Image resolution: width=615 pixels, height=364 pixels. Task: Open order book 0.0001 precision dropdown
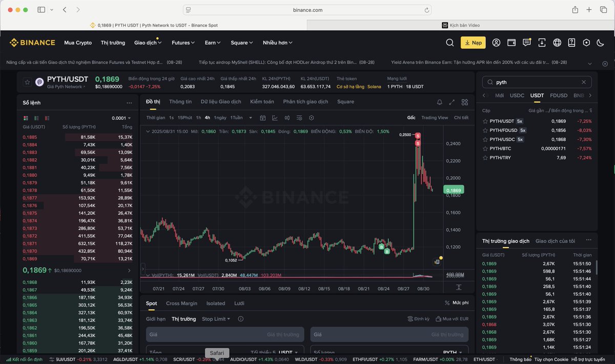pyautogui.click(x=121, y=118)
